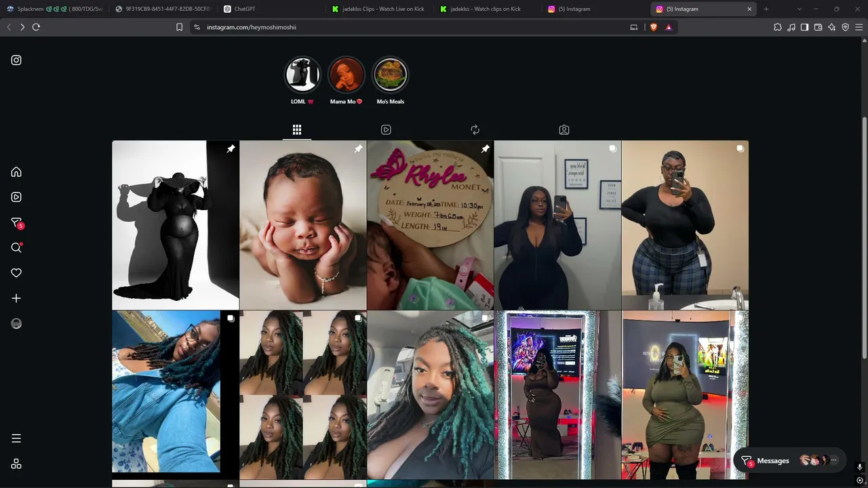
Task: Open Brave Shields lion icon
Action: click(x=654, y=27)
